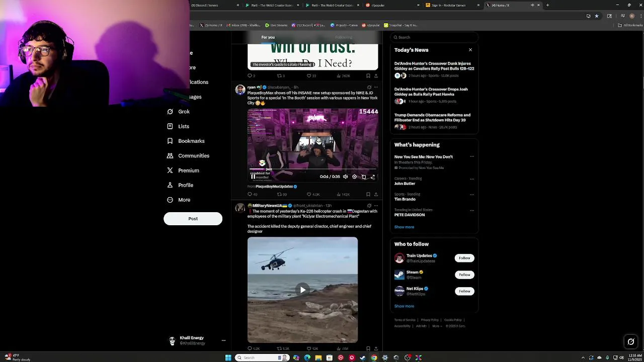Click the X search field
This screenshot has height=362, width=644.
pyautogui.click(x=434, y=37)
